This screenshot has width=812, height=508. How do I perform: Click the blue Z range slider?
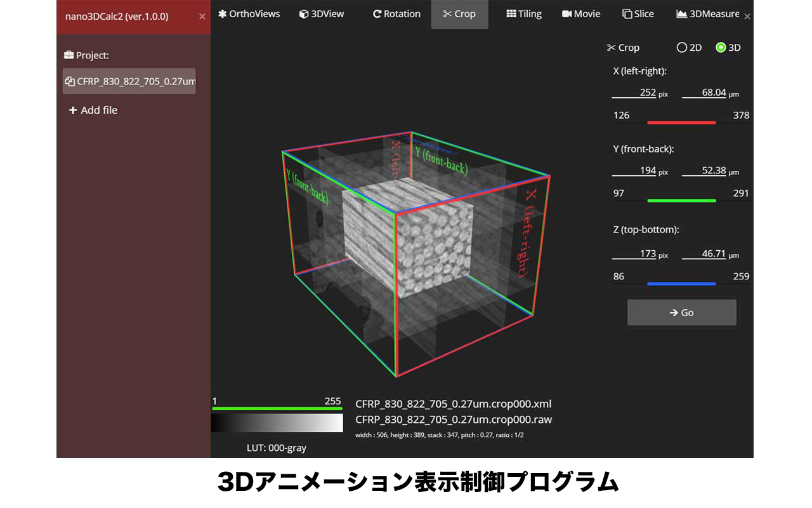(681, 283)
